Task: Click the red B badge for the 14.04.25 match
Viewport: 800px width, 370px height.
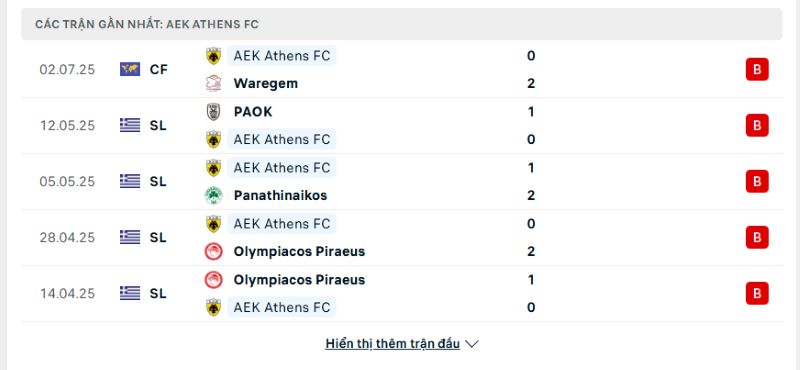Action: [x=757, y=293]
